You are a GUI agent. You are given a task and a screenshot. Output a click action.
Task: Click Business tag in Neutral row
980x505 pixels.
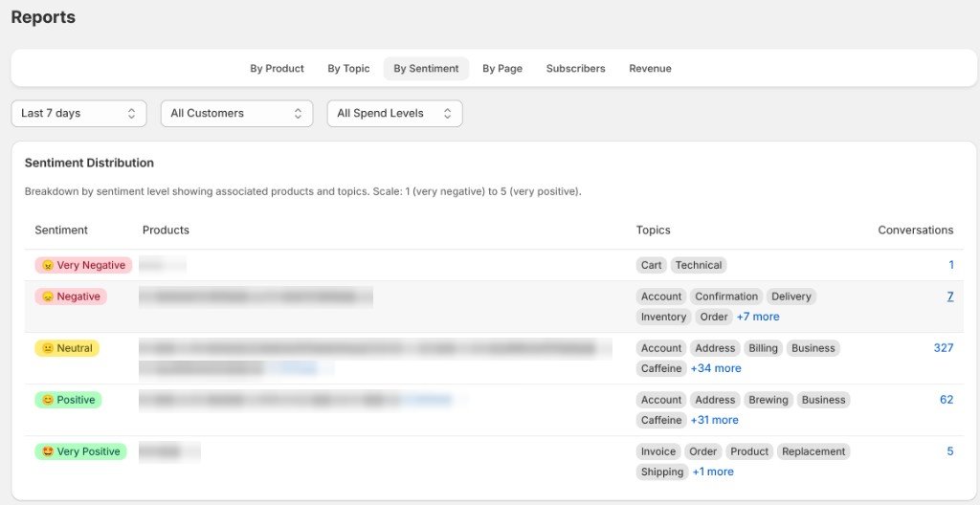[813, 348]
